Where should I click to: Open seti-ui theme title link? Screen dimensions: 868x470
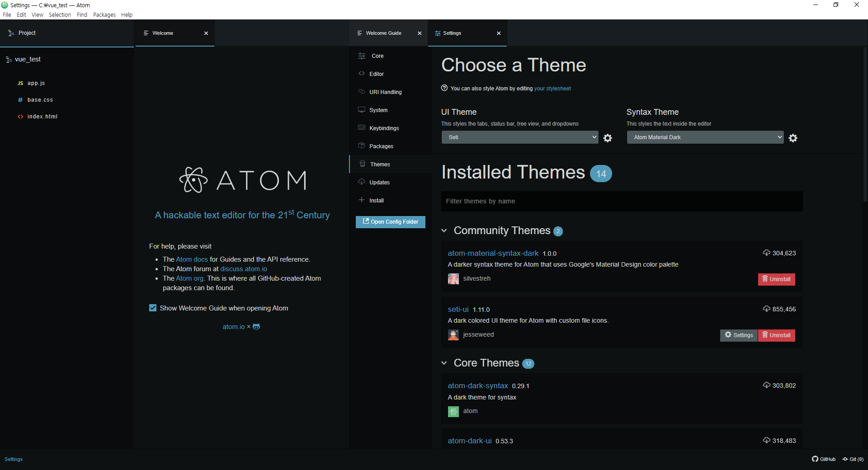coord(458,309)
